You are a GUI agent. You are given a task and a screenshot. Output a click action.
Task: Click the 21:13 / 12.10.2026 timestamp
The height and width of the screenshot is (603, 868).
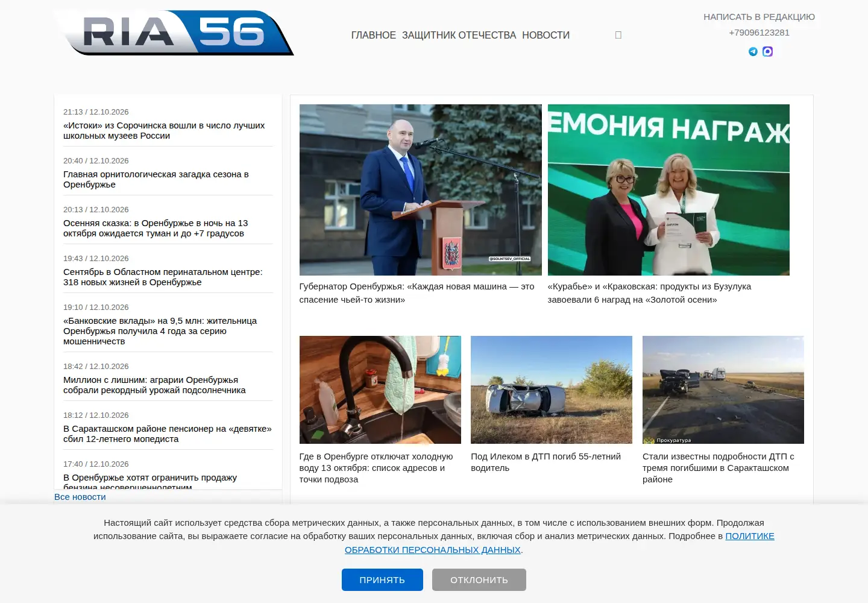[96, 112]
